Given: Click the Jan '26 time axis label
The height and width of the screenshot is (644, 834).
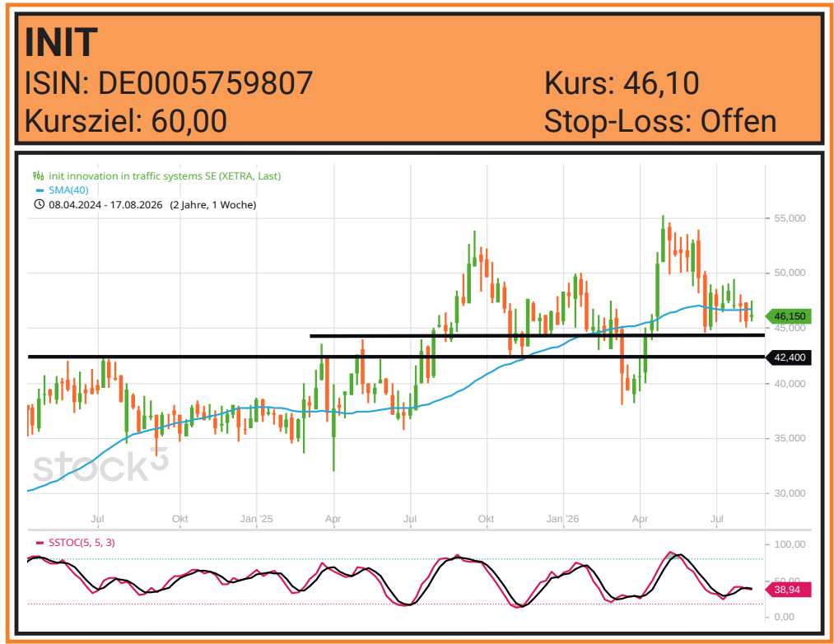Looking at the screenshot, I should point(563,518).
